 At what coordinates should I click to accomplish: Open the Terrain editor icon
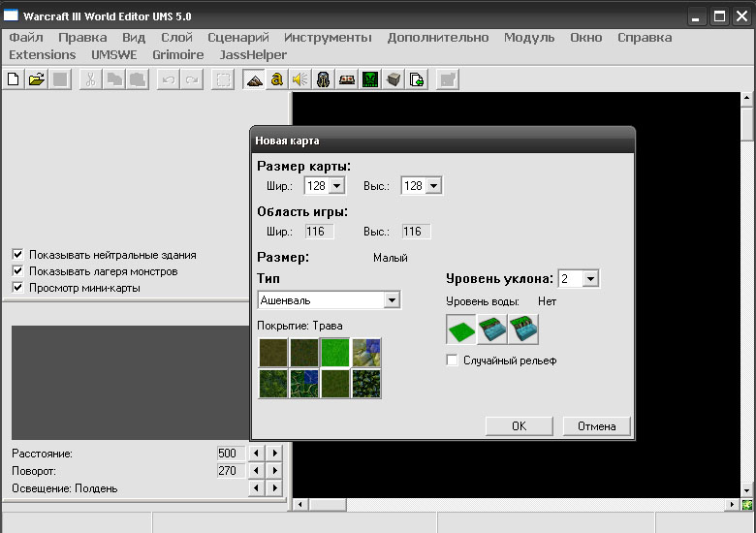click(254, 79)
